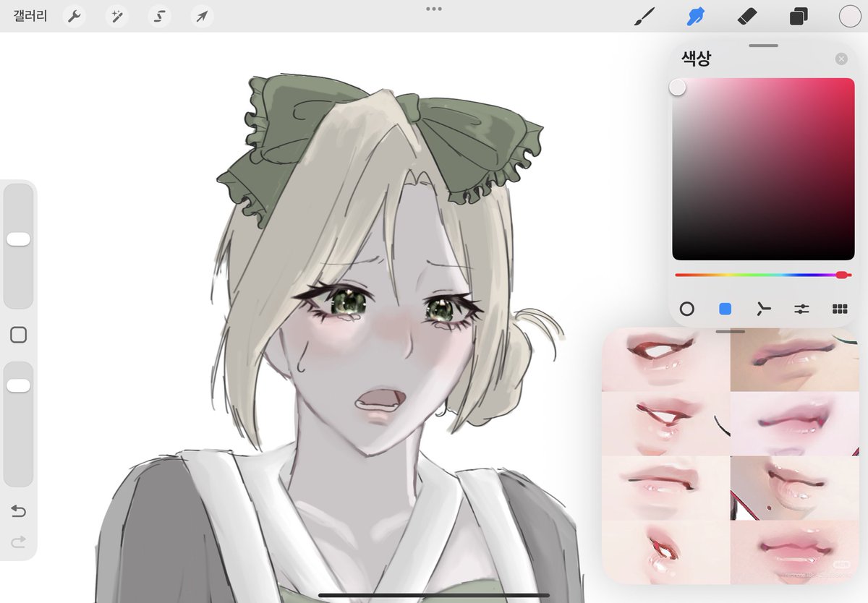Open the Actions wrench menu
Viewport: 868px width, 603px height.
tap(74, 16)
